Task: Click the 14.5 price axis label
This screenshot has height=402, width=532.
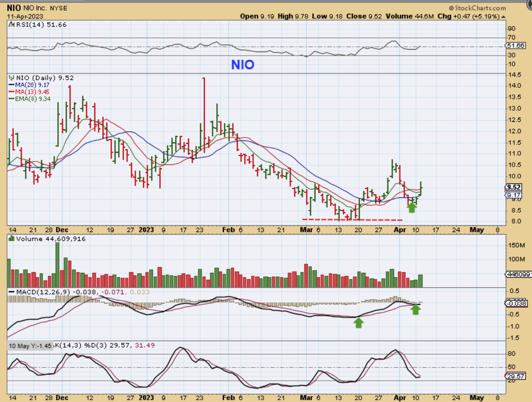Action: [515, 75]
